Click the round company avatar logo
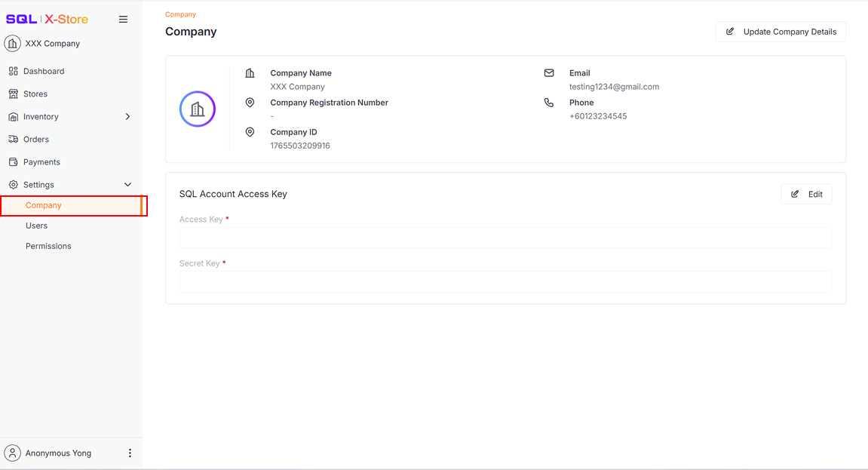Image resolution: width=868 pixels, height=470 pixels. tap(198, 109)
